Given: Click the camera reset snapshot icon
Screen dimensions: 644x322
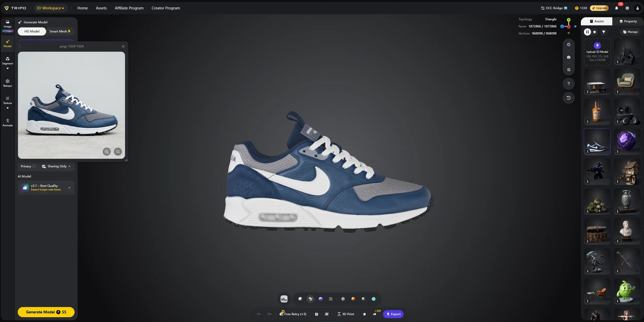Looking at the screenshot, I should [569, 57].
